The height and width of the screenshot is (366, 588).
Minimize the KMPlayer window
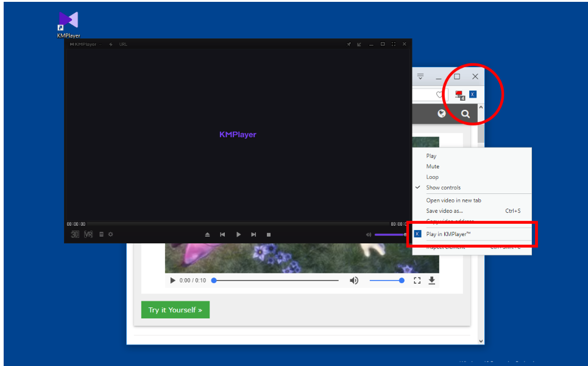click(371, 45)
